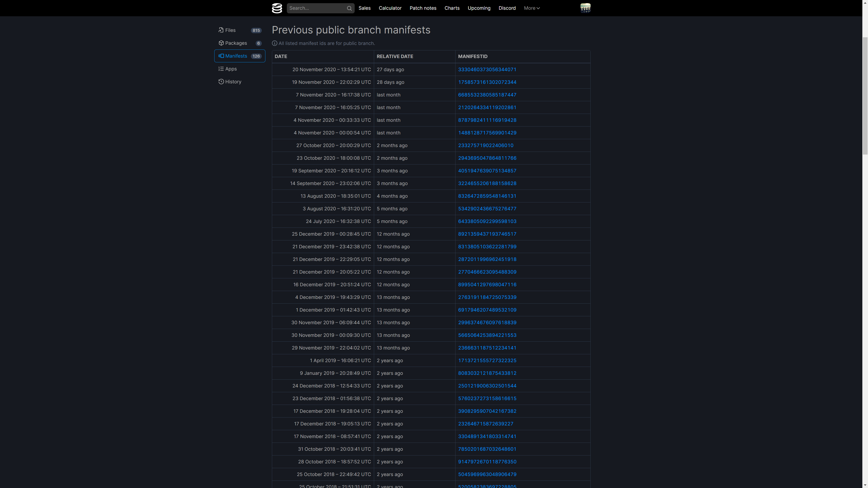Viewport: 868px width, 488px height.
Task: Click the SteamDB logo icon
Action: (277, 8)
